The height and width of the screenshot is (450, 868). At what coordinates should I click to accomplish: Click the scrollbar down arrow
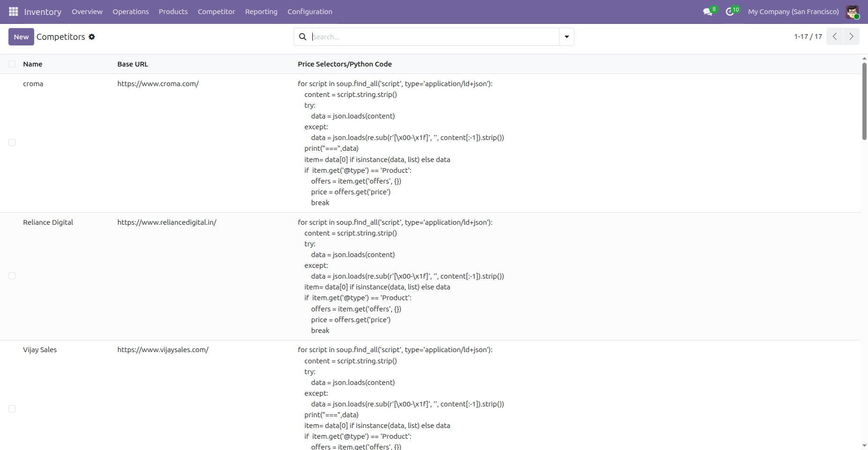pyautogui.click(x=864, y=446)
